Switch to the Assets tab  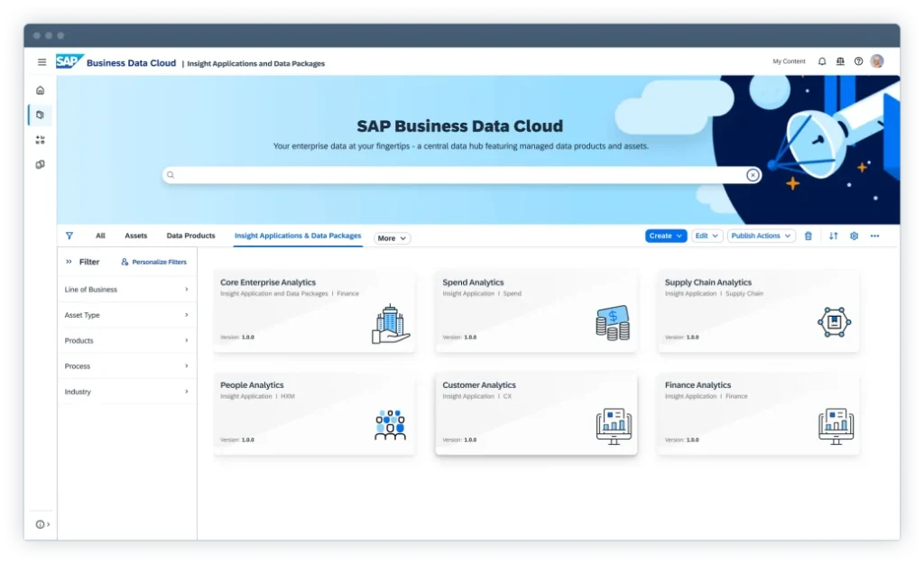coord(135,236)
